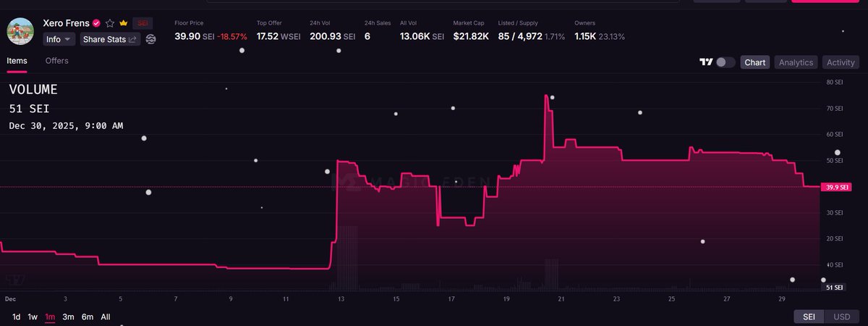Click the Xero Frens collection title
This screenshot has height=326, width=868.
tap(67, 23)
